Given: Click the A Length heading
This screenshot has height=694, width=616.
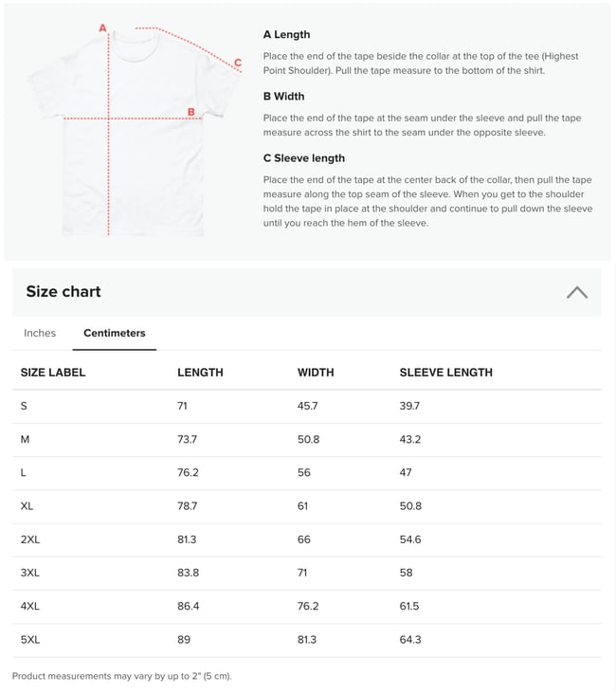Looking at the screenshot, I should point(286,34).
